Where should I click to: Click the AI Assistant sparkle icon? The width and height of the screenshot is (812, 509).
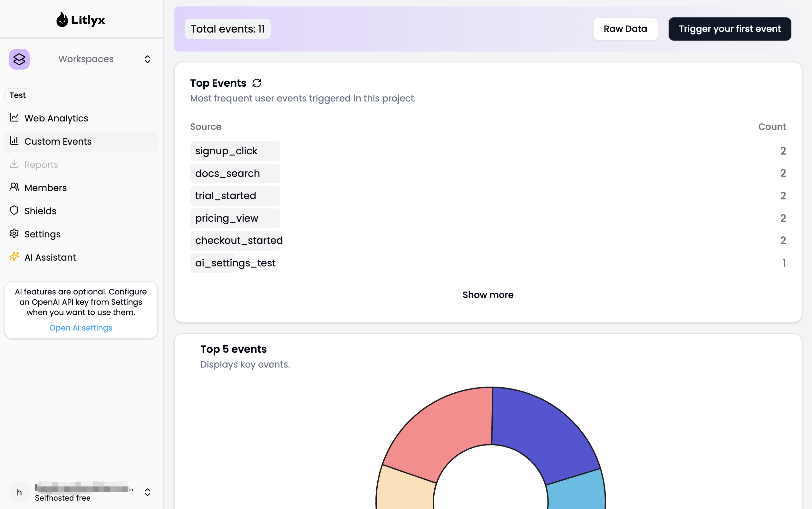(x=14, y=257)
